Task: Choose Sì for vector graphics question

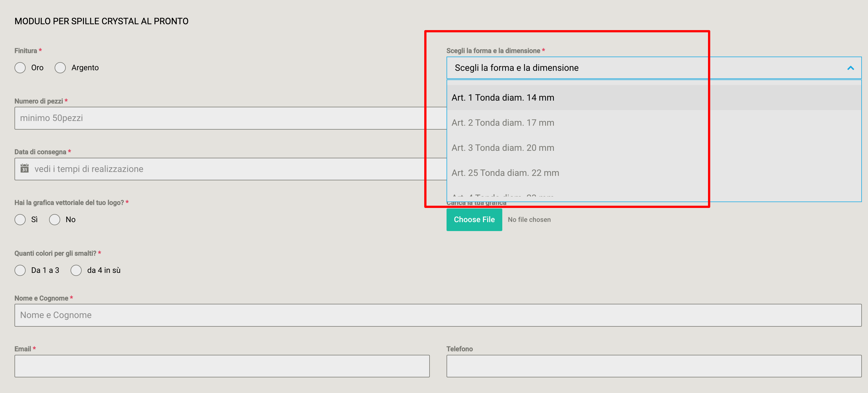Action: pyautogui.click(x=20, y=219)
